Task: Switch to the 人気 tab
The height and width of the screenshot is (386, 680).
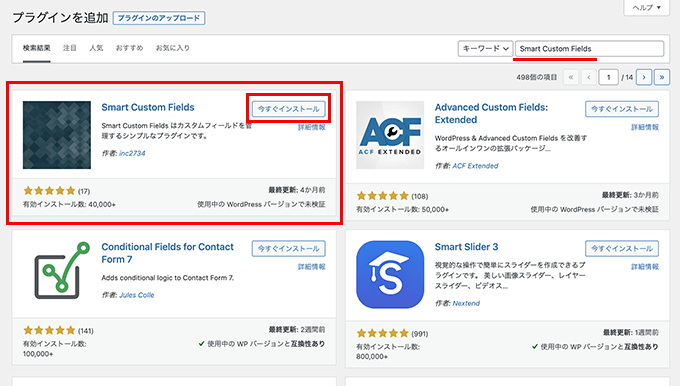Action: pyautogui.click(x=96, y=48)
